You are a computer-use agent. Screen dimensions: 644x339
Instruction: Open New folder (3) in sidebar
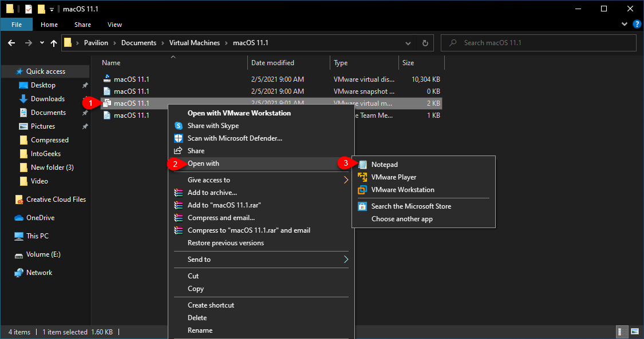click(x=52, y=167)
